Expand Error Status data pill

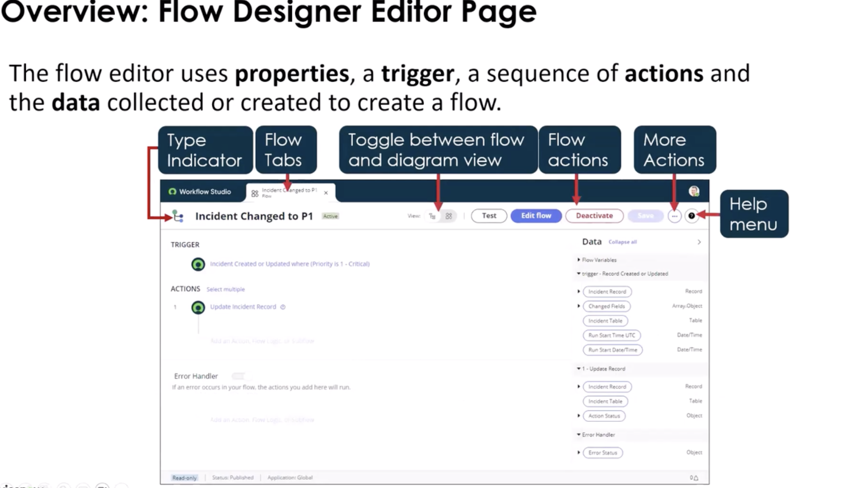(579, 453)
